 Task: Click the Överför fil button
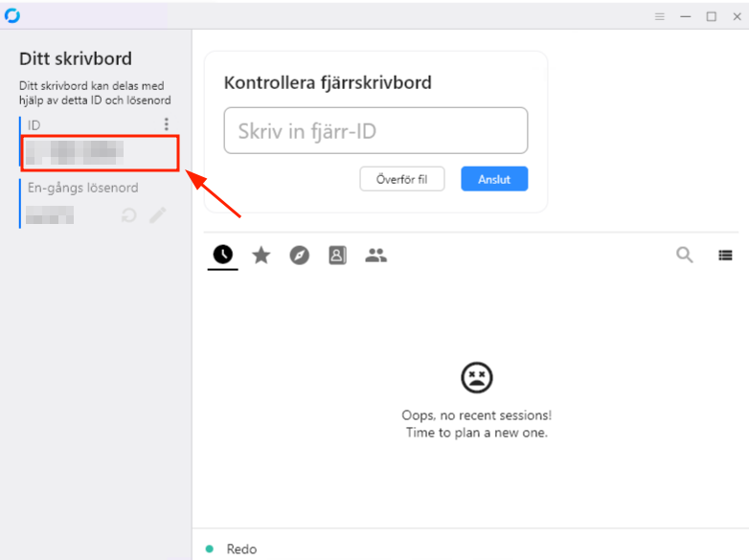coord(401,179)
